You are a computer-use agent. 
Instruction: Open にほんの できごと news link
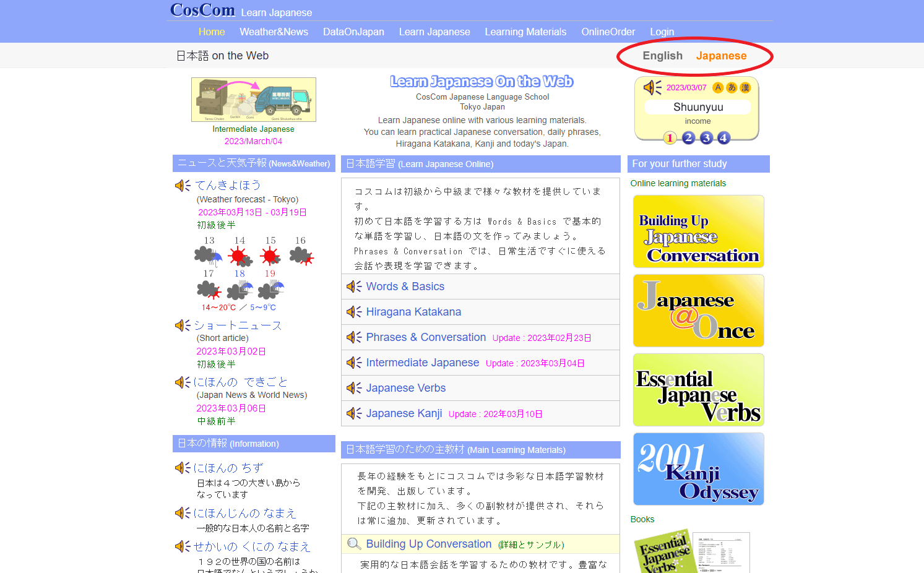pyautogui.click(x=240, y=382)
